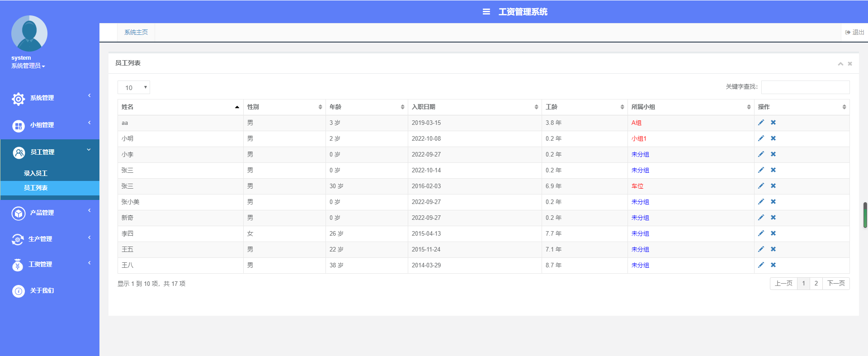The image size is (868, 356).
Task: Edit the 李四 employee record
Action: (x=761, y=233)
